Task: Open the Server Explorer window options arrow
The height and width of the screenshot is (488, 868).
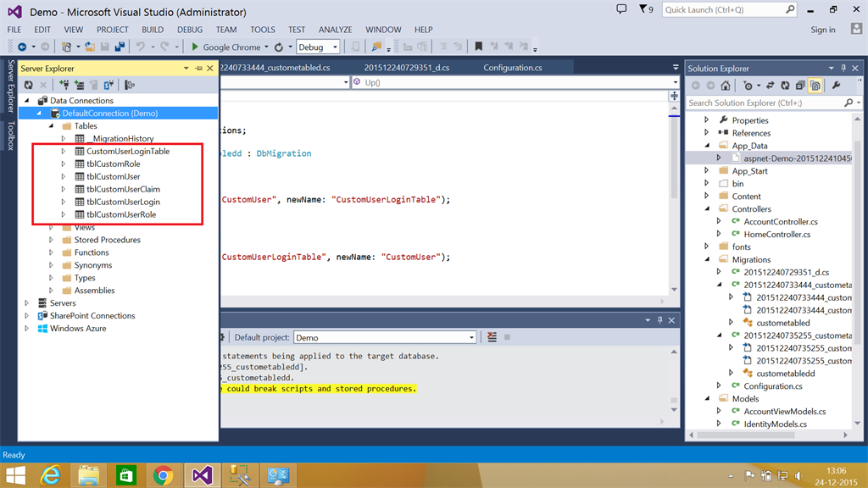Action: pos(186,68)
